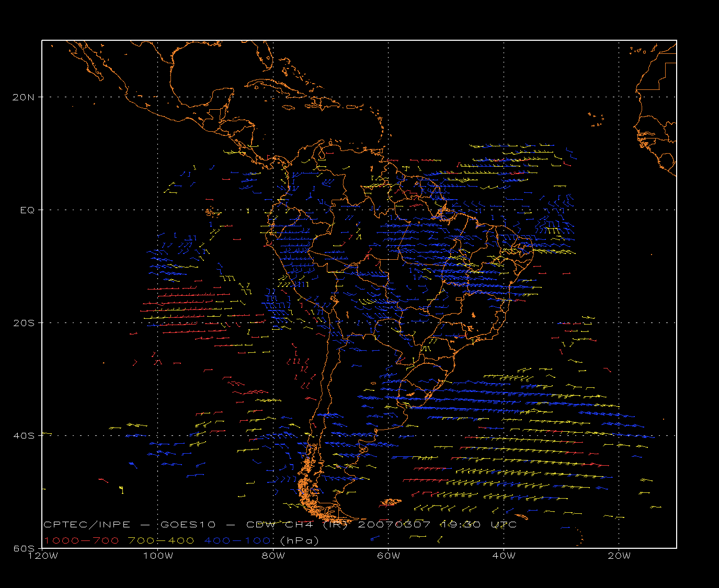Click the 80W longitude label
The width and height of the screenshot is (719, 588).
click(x=273, y=556)
